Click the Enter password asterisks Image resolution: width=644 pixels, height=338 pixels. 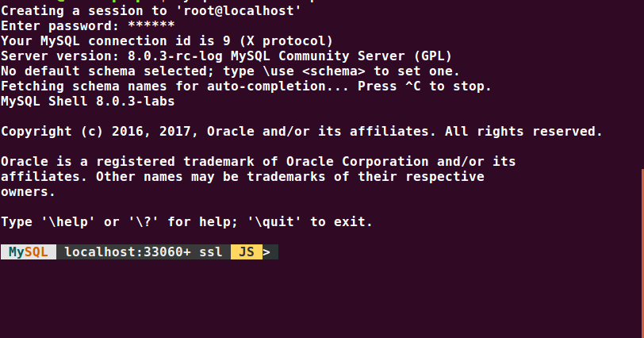pyautogui.click(x=151, y=25)
